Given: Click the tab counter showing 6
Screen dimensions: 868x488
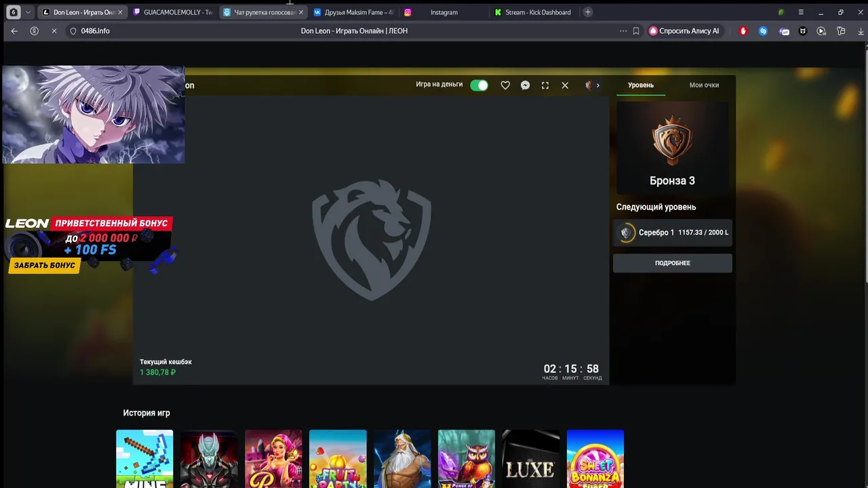Looking at the screenshot, I should coord(13,12).
